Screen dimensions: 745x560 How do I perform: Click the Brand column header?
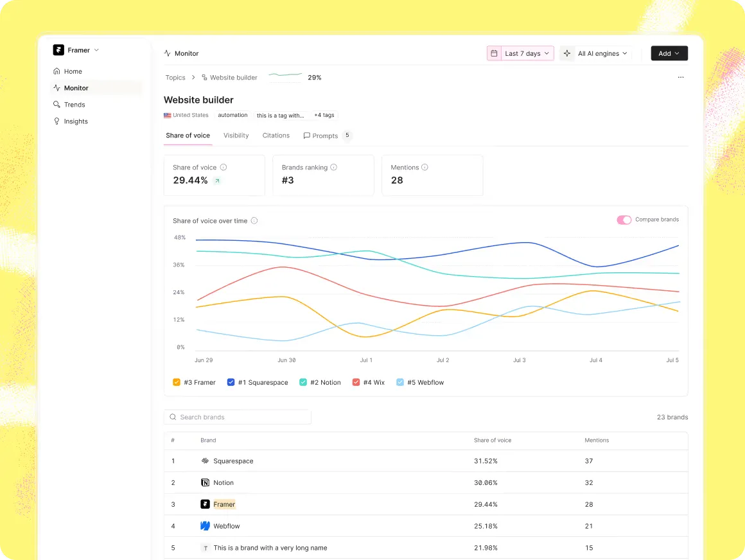click(208, 441)
